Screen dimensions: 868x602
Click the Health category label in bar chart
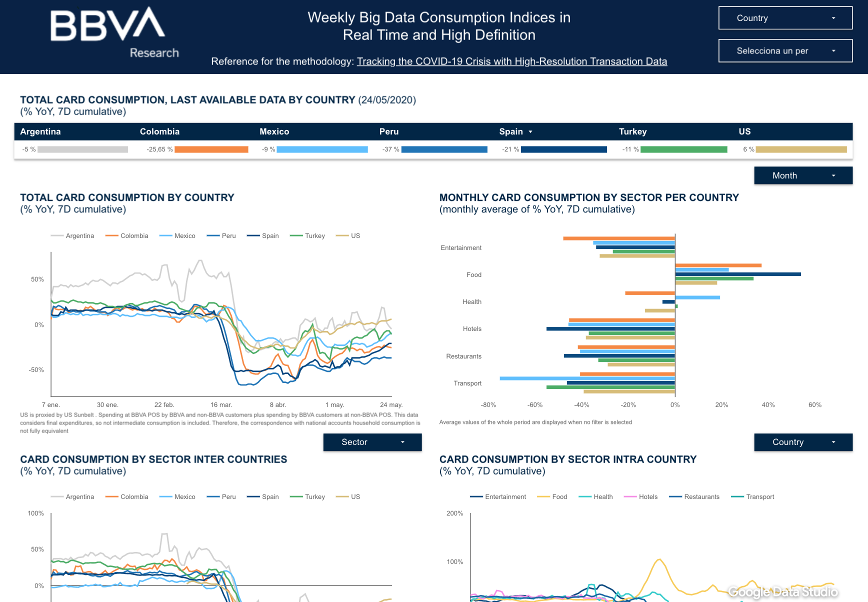pyautogui.click(x=472, y=301)
